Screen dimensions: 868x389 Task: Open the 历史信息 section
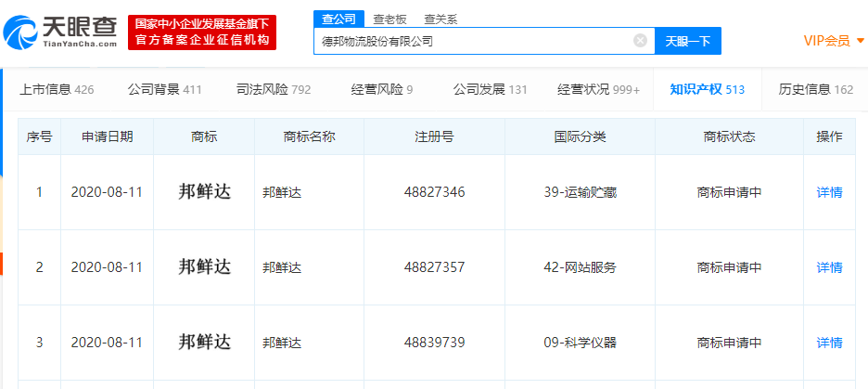pyautogui.click(x=815, y=90)
